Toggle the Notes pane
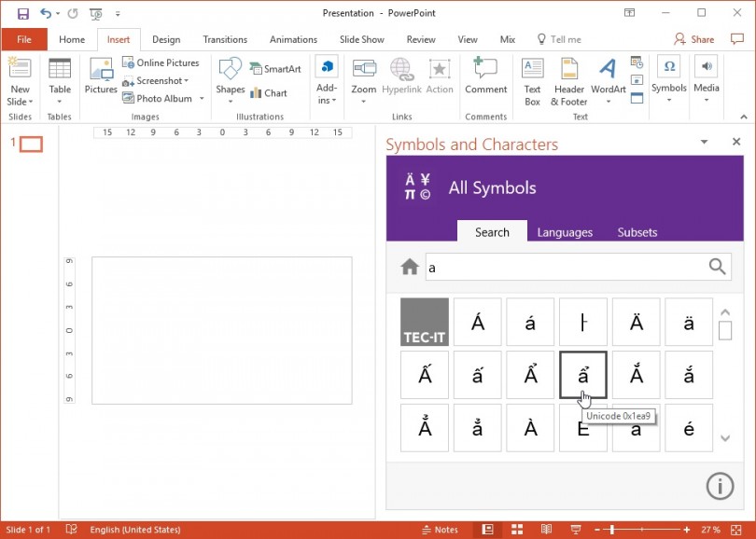Image resolution: width=756 pixels, height=539 pixels. (x=446, y=529)
